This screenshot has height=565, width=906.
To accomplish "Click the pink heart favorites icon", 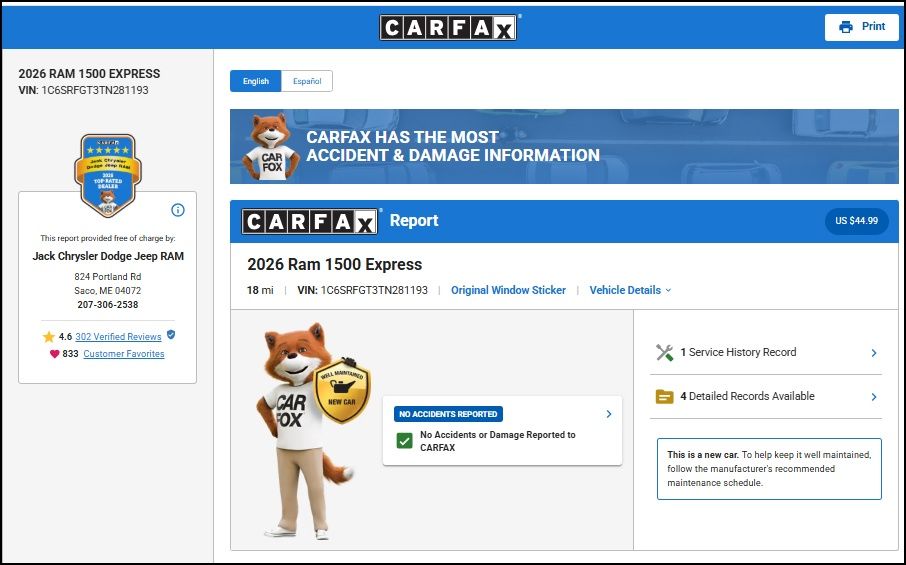I will pos(54,354).
